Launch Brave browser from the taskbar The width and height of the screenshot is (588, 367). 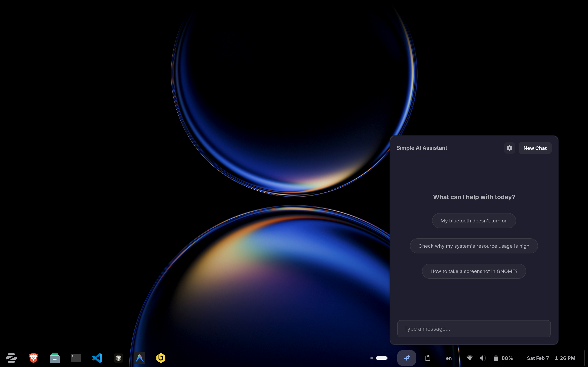pos(33,358)
